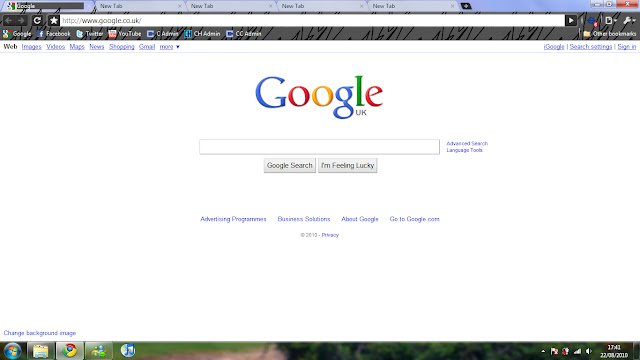Switch to the first New Tab
This screenshot has height=360, width=640.
pyautogui.click(x=139, y=6)
